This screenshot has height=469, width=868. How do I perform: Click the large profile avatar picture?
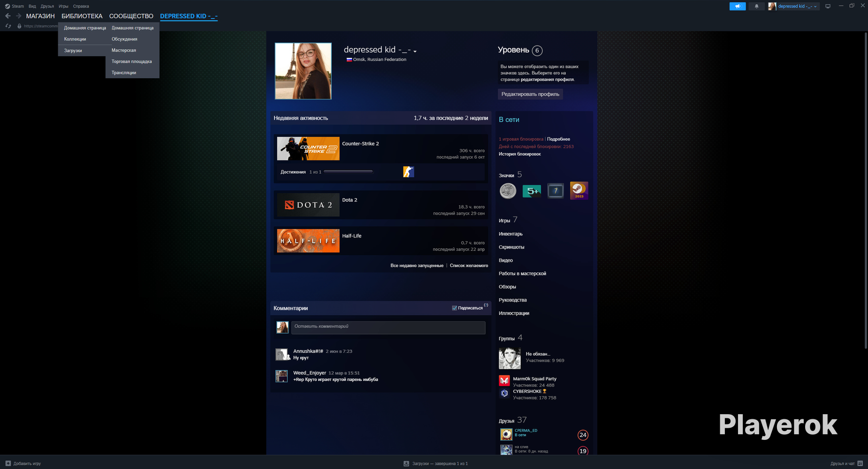(303, 71)
